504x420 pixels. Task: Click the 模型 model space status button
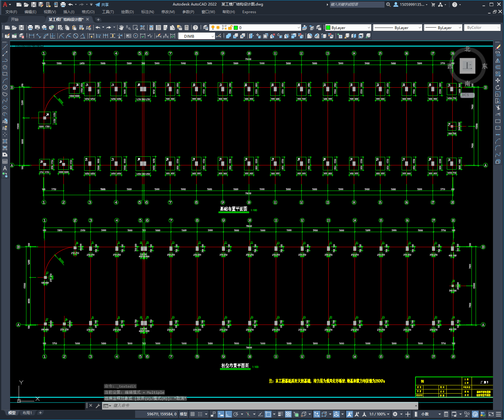184,414
